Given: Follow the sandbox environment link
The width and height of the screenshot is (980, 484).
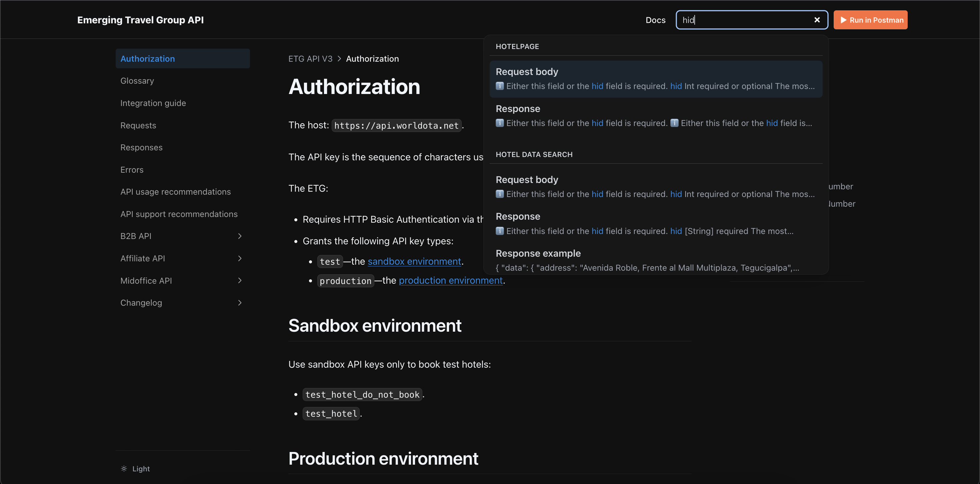Looking at the screenshot, I should [x=414, y=261].
